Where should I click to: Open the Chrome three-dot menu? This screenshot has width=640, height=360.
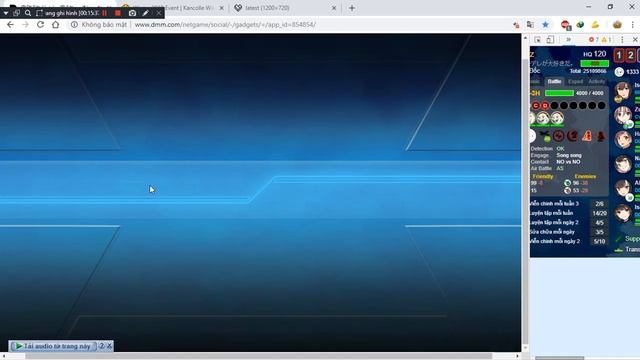633,24
